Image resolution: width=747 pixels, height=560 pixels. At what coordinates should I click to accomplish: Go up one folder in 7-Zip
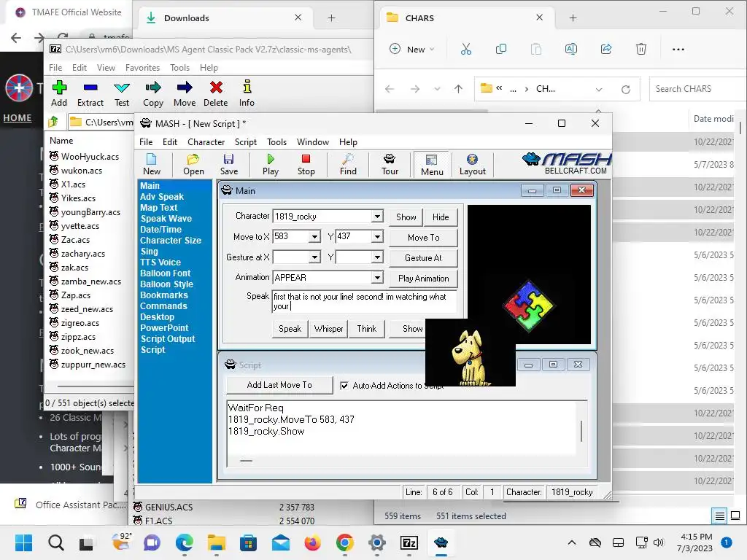53,122
